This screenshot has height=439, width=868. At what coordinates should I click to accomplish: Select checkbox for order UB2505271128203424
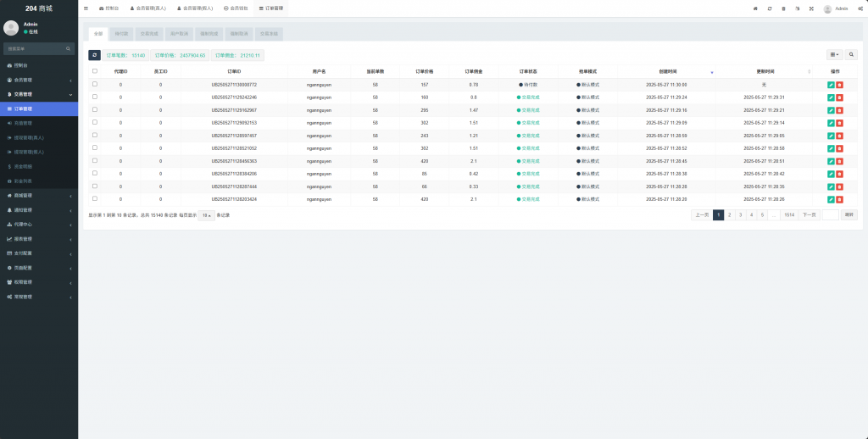click(95, 199)
